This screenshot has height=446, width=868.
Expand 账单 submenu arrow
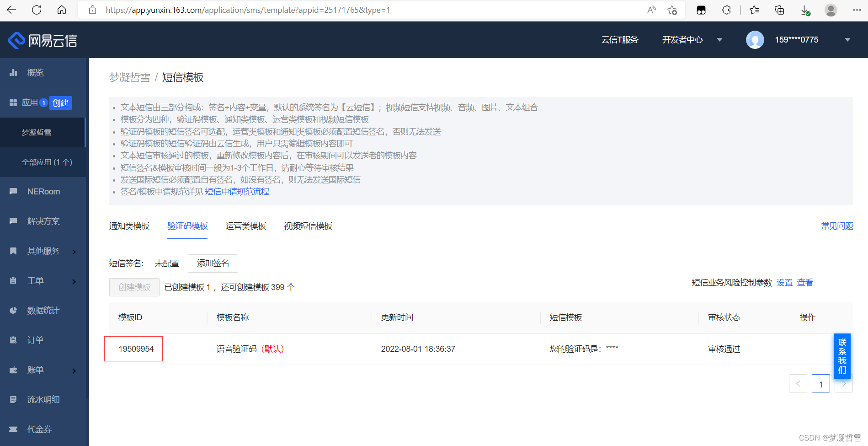(x=74, y=371)
